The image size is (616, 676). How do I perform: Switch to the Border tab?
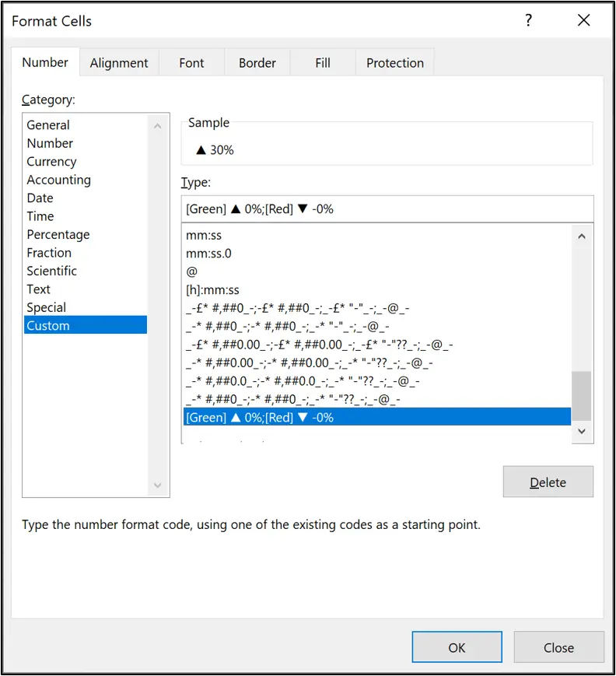click(257, 61)
